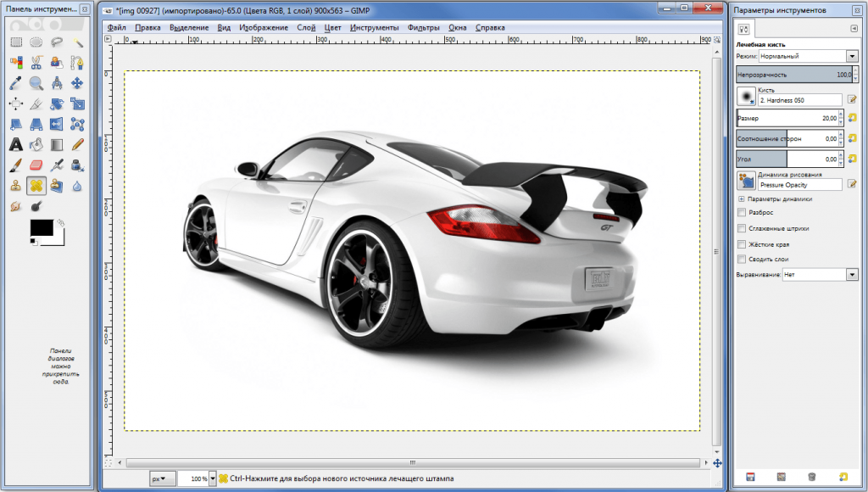The image size is (868, 492).
Task: Select the Color Picker eyedropper tool
Action: click(x=15, y=82)
